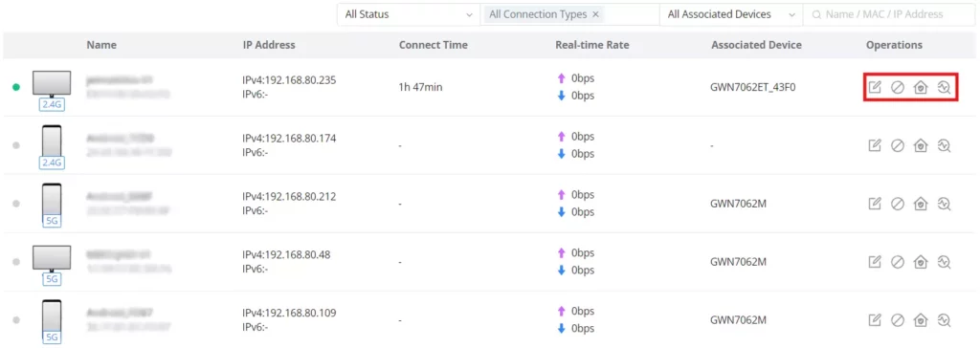This screenshot has width=980, height=348.
Task: Click the phone device icon for 192.168.80.109
Action: [x=52, y=315]
